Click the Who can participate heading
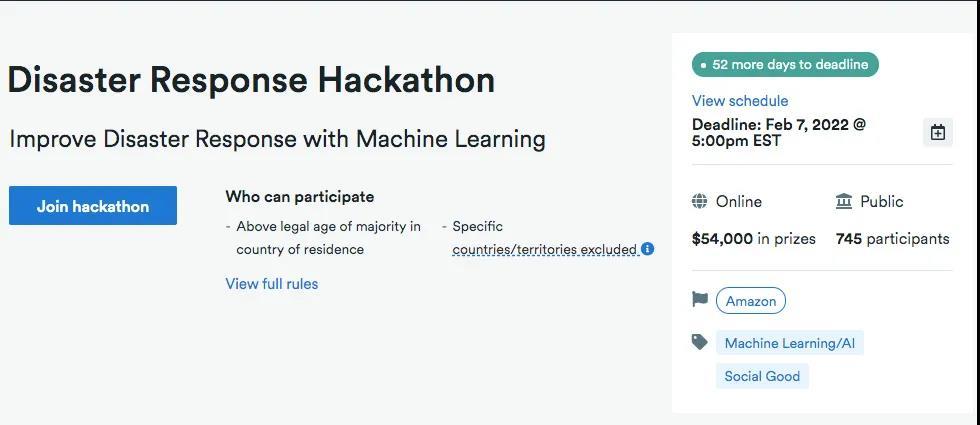Image resolution: width=980 pixels, height=425 pixels. (300, 197)
